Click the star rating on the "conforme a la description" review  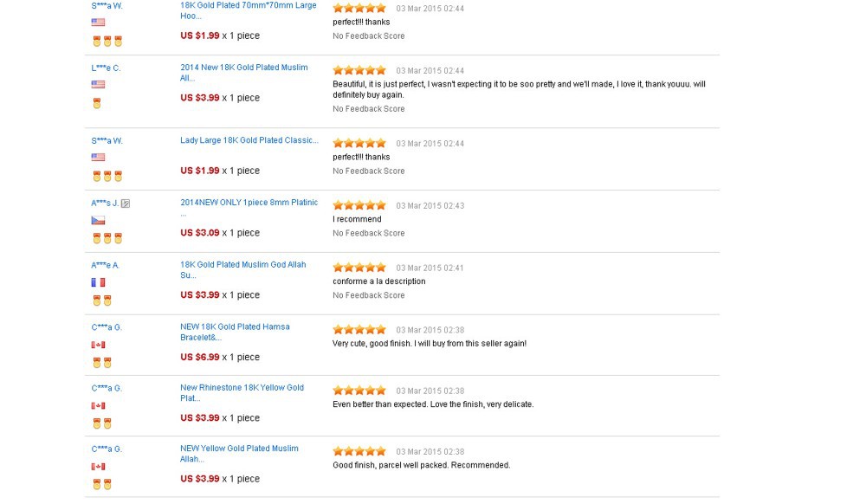(359, 268)
